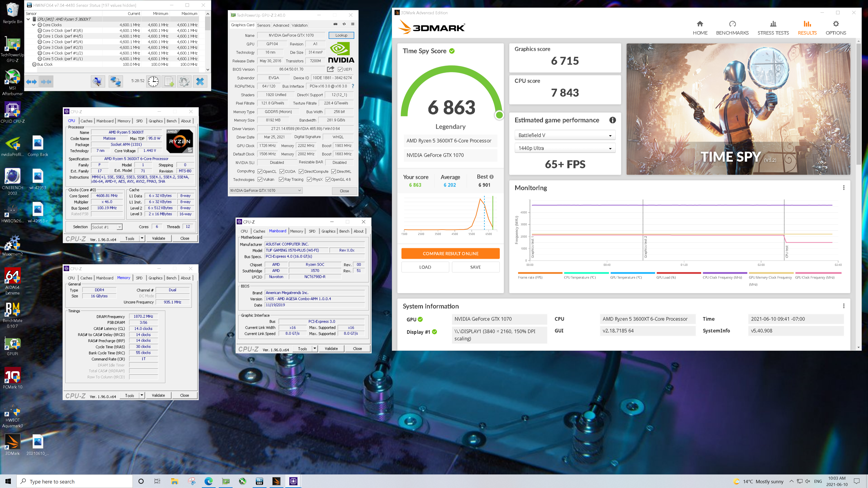Open Tools dropdown arrow in CPU-Z Mainboard window
The height and width of the screenshot is (488, 868).
315,349
